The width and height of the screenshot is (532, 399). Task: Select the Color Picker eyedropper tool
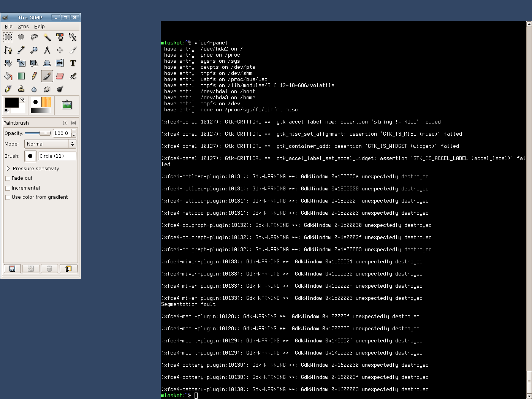pyautogui.click(x=21, y=50)
